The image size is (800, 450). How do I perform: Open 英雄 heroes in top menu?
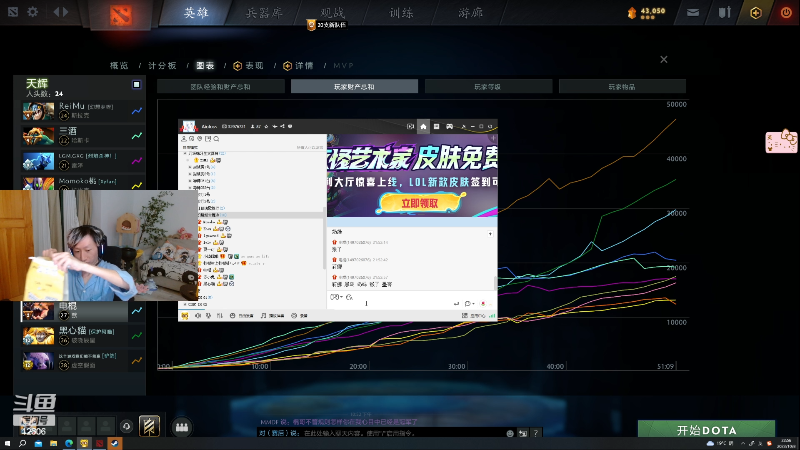pyautogui.click(x=196, y=13)
